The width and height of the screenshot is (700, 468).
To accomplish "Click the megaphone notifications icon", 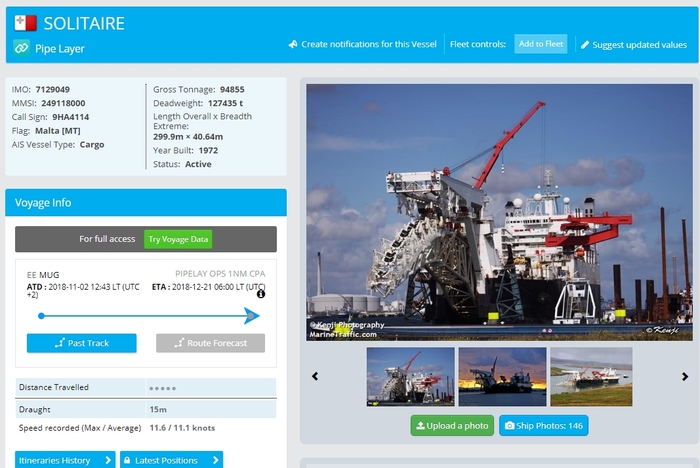I will 293,44.
